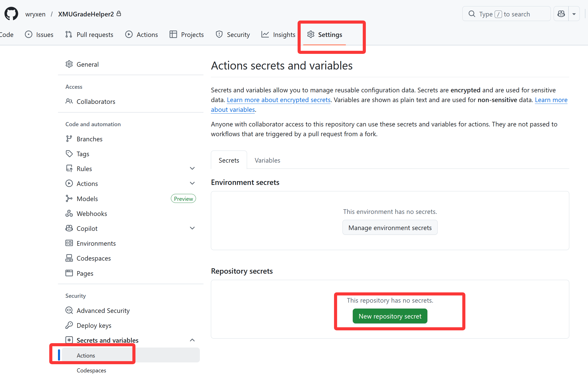The height and width of the screenshot is (376, 588).
Task: Click the Type / to search field
Action: (506, 14)
